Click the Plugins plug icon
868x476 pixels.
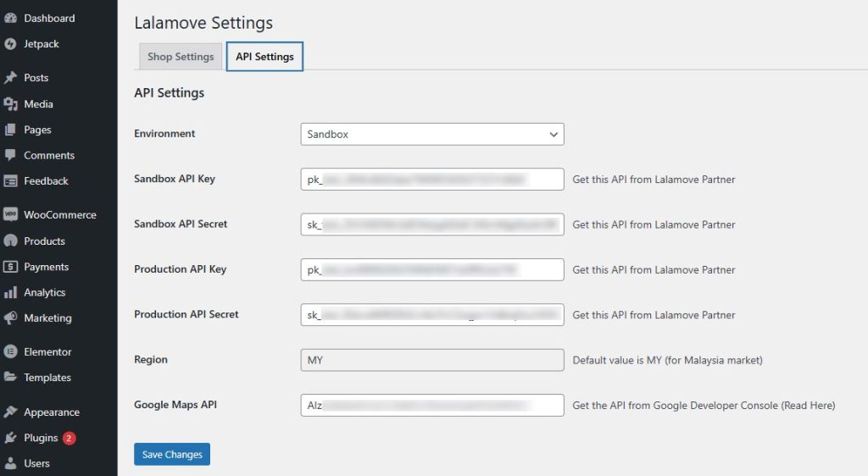tap(10, 438)
